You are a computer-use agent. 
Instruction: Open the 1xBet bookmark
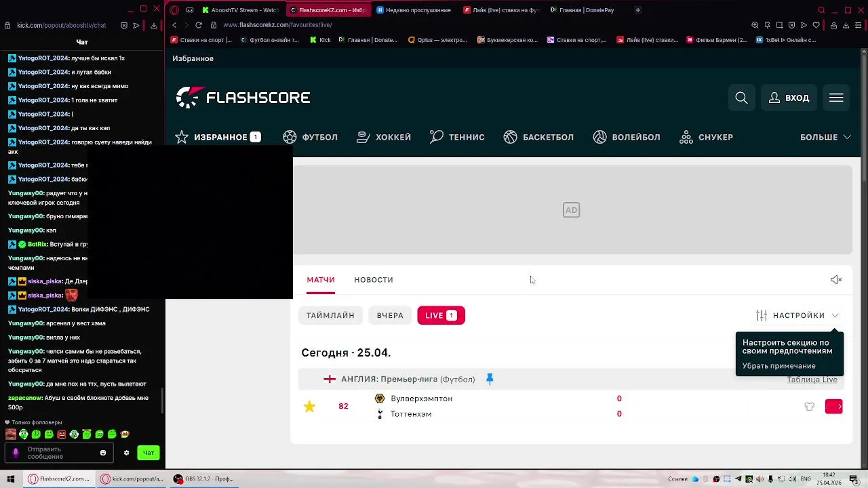[786, 40]
